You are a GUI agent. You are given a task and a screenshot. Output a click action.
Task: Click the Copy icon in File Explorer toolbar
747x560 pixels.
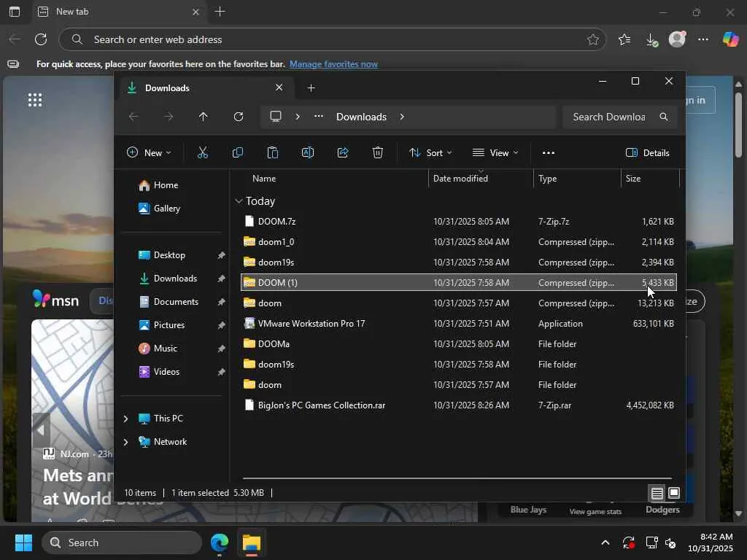[237, 153]
